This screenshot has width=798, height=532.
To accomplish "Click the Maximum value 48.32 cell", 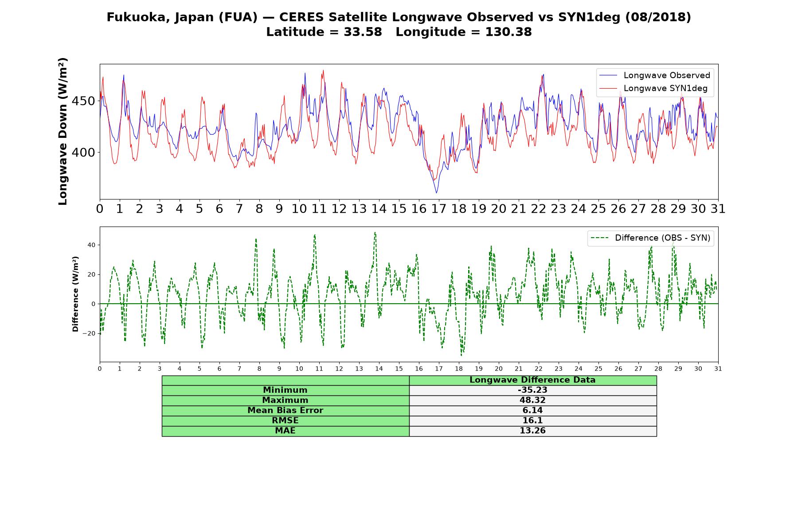I will pos(533,400).
